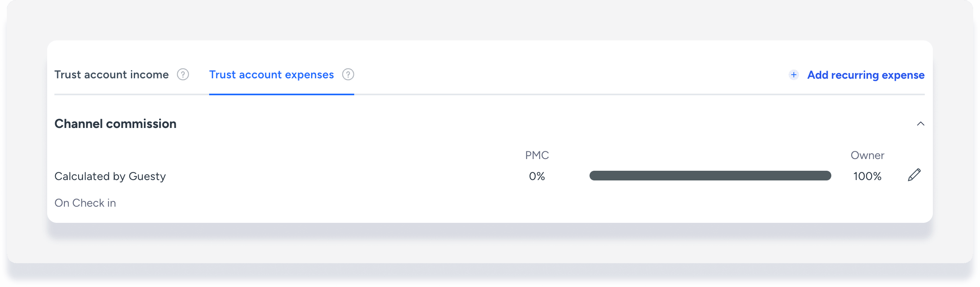Edit the channel commission split with pencil
Viewport: 980px width, 287px height.
[914, 175]
